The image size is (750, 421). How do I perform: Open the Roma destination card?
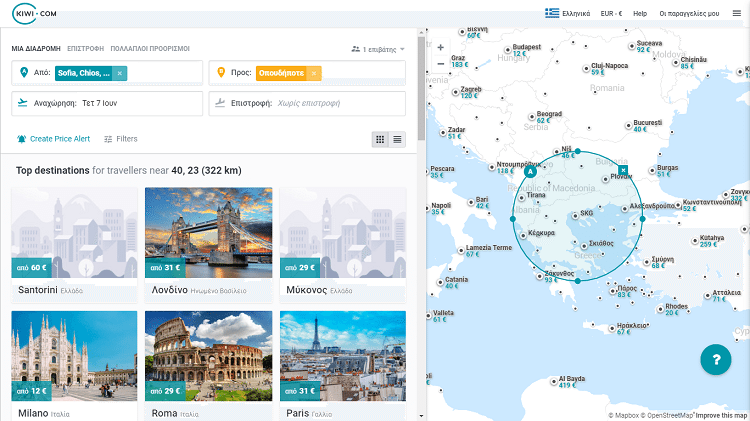click(x=209, y=366)
